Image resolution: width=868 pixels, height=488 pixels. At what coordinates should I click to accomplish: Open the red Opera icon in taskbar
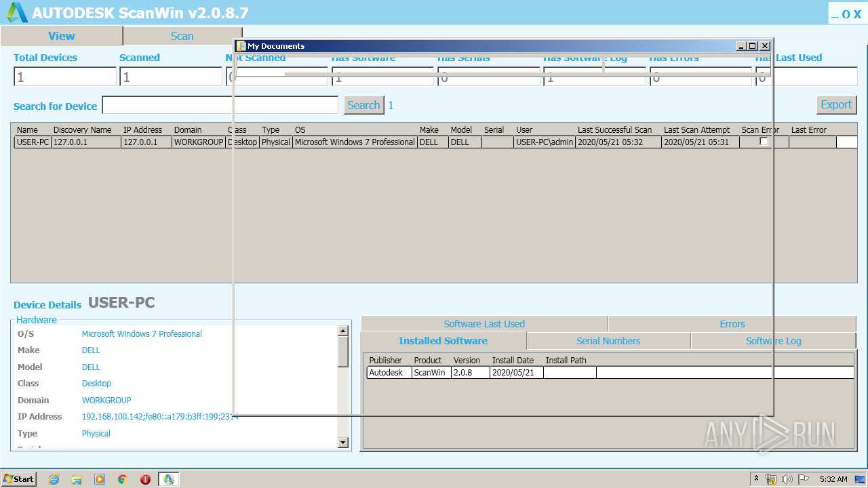[x=145, y=479]
